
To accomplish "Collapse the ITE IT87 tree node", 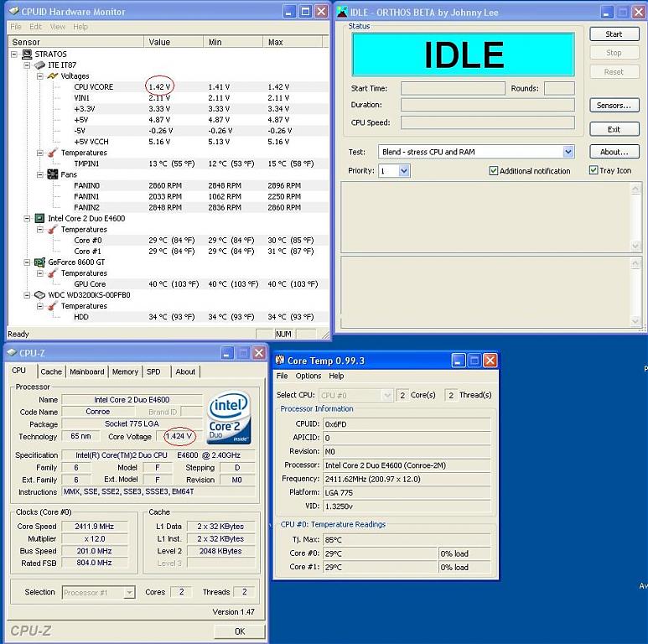I will pos(27,65).
